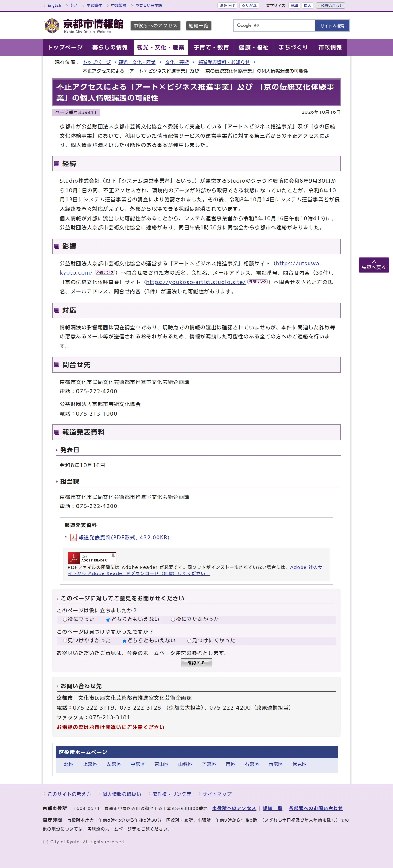
Task: Select どちらともいえない under 見つけやすかったですか
Action: click(124, 641)
